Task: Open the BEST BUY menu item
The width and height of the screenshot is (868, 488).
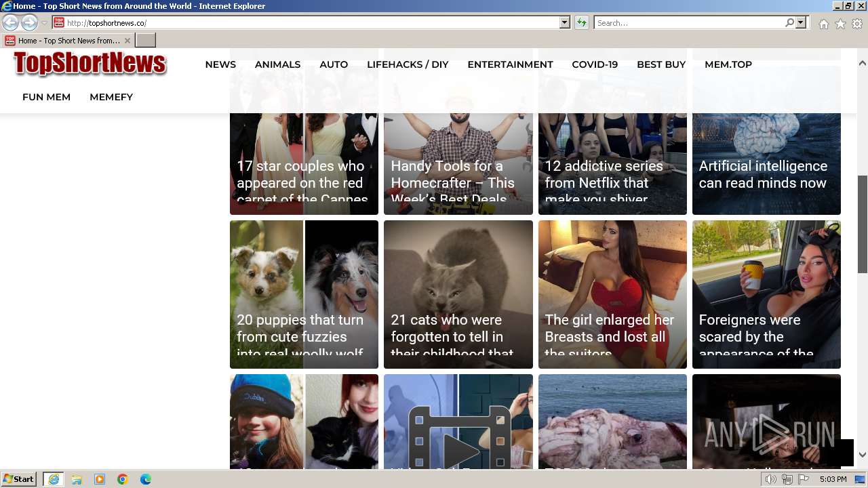Action: 661,64
